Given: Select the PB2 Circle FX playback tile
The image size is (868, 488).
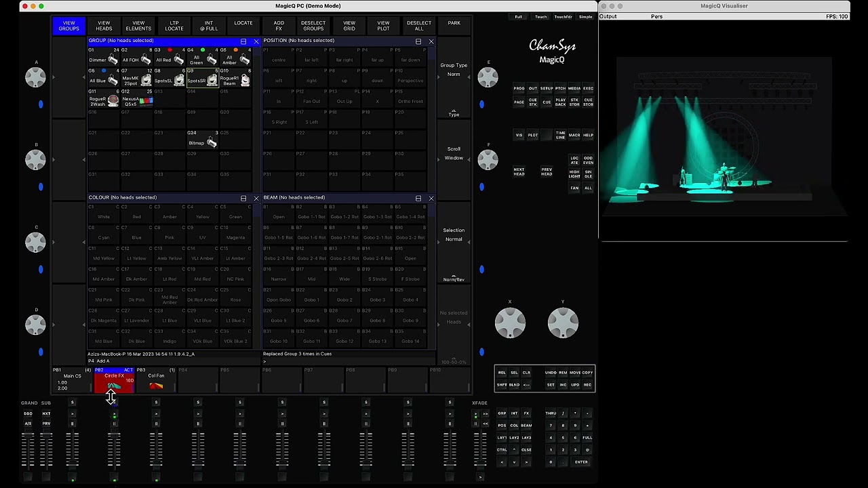Looking at the screenshot, I should click(114, 380).
